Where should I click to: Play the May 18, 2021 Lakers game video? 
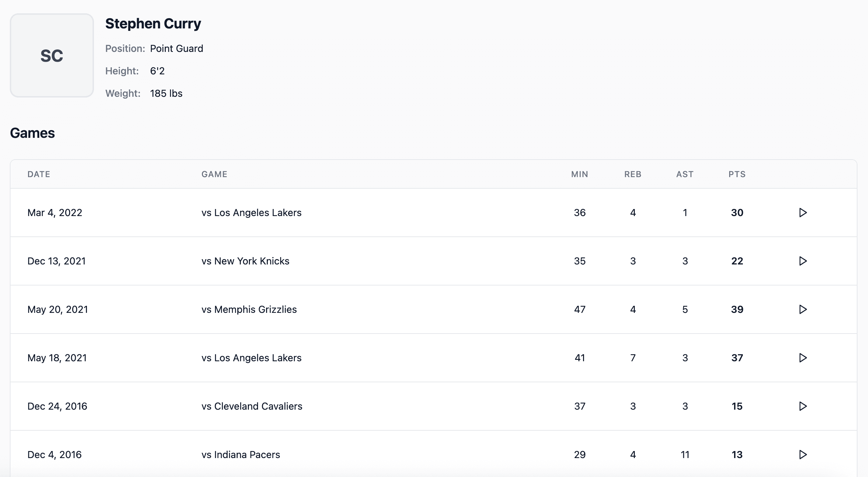coord(803,358)
